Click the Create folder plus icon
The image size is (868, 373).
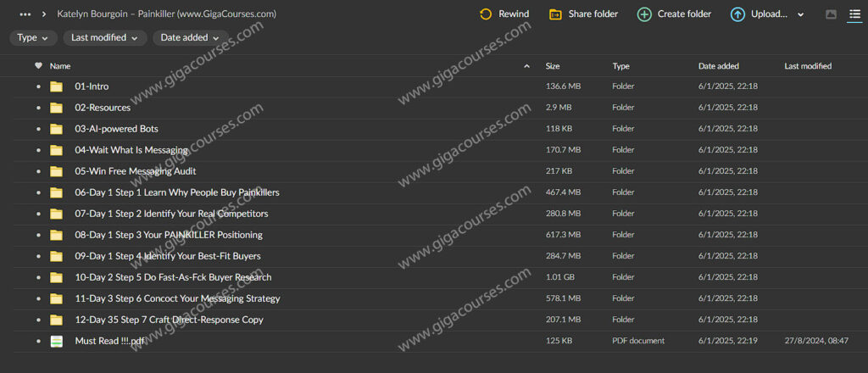(x=644, y=14)
